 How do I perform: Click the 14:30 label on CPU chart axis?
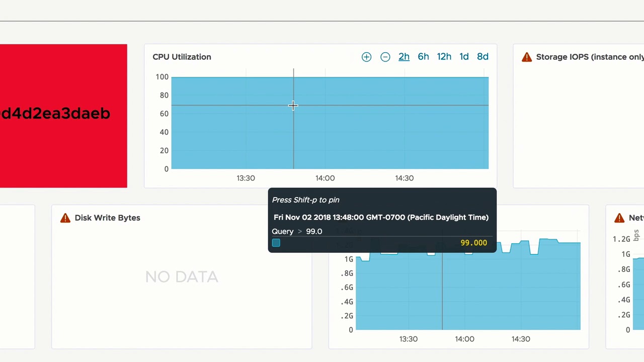point(405,178)
